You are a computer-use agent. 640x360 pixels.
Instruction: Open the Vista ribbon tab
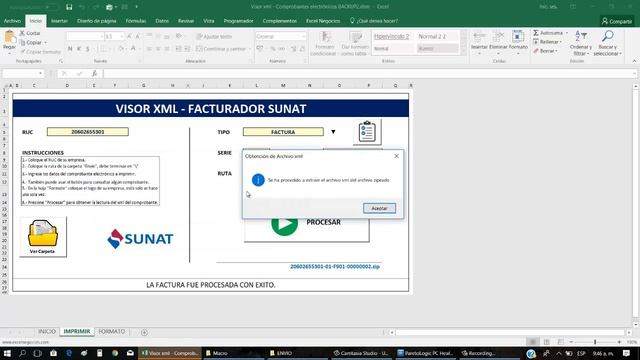(209, 21)
